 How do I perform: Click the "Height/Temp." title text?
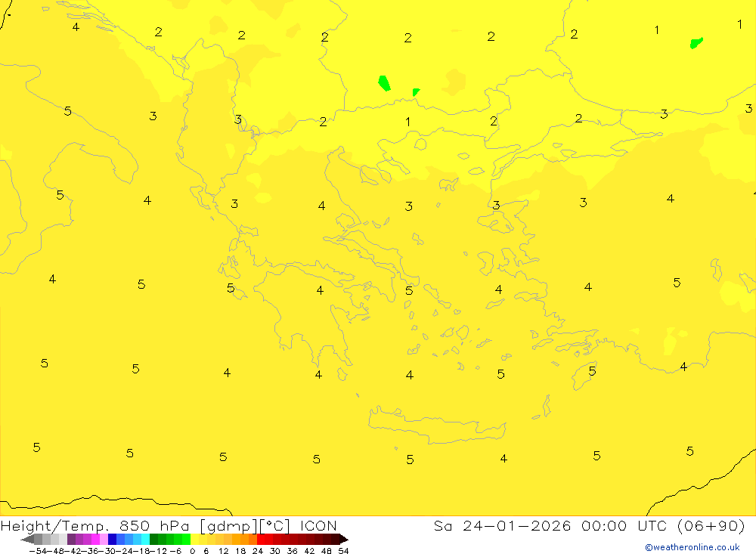click(x=54, y=525)
